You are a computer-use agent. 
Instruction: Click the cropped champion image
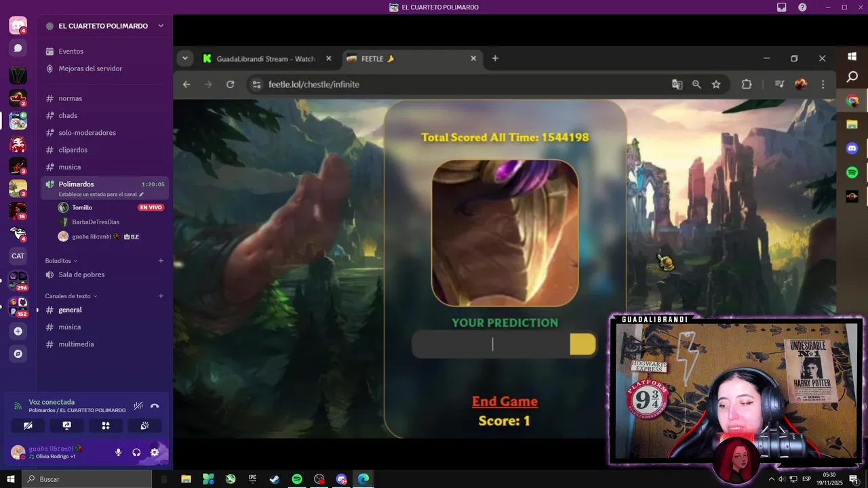point(505,233)
